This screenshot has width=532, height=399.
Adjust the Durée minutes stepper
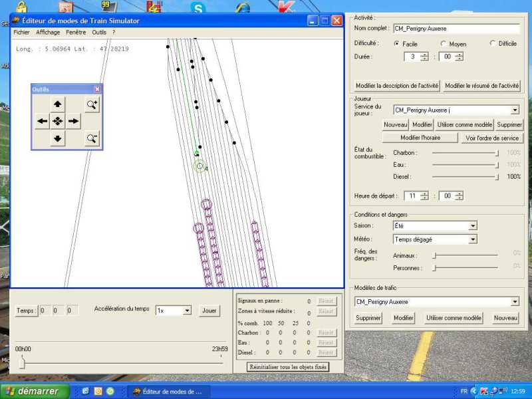459,57
